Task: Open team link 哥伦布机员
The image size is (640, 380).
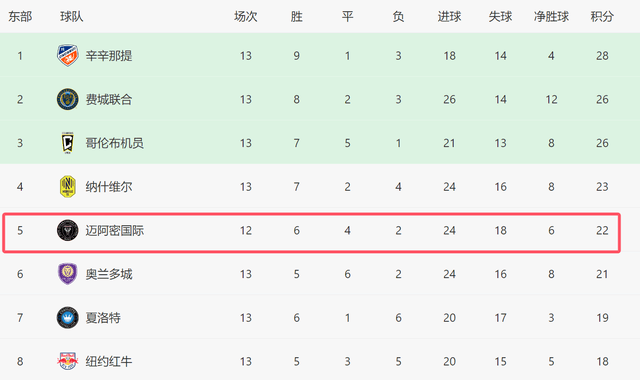Action: pyautogui.click(x=115, y=143)
